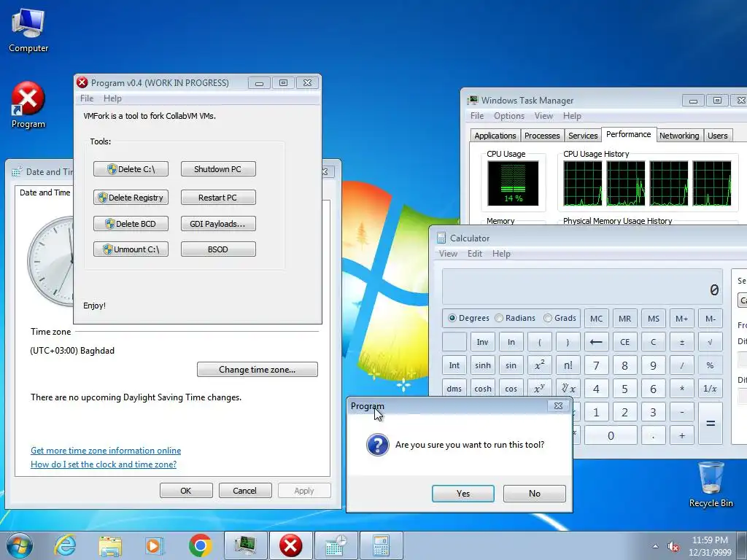Confirm with Yes in Program dialog
This screenshot has width=747, height=560.
click(x=463, y=494)
